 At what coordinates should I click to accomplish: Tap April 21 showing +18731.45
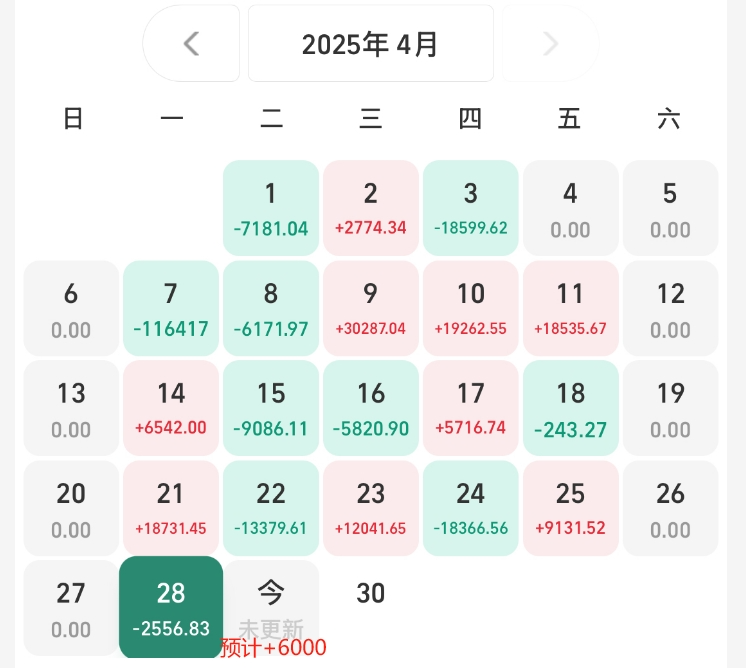[x=171, y=508]
